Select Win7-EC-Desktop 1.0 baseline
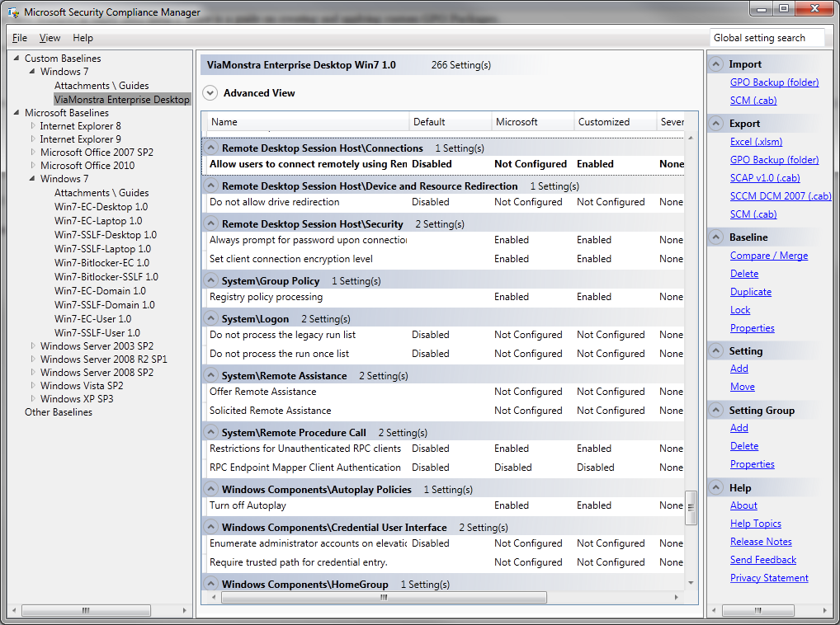The image size is (840, 625). click(x=101, y=207)
